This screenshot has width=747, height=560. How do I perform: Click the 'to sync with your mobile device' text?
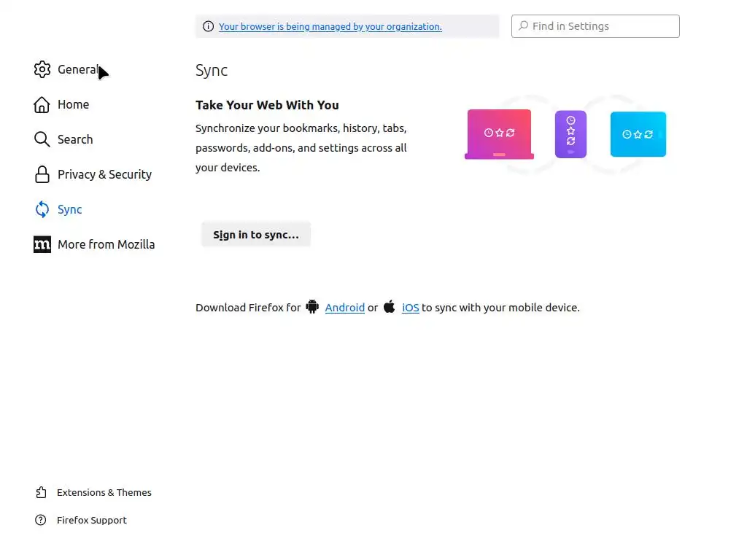500,308
